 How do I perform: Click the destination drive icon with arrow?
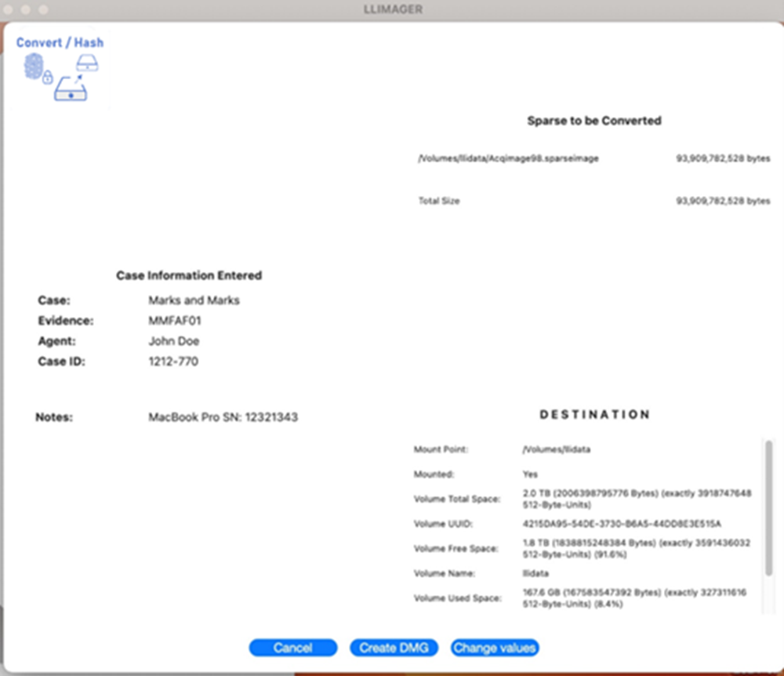(x=70, y=93)
